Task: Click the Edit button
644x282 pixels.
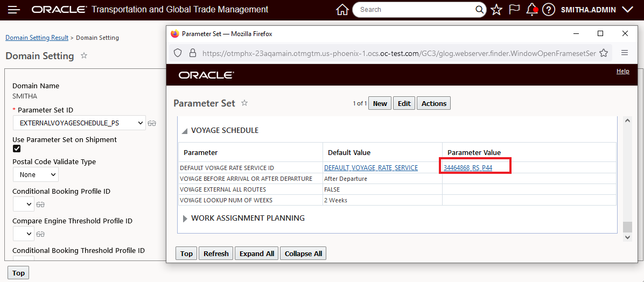Action: 404,103
